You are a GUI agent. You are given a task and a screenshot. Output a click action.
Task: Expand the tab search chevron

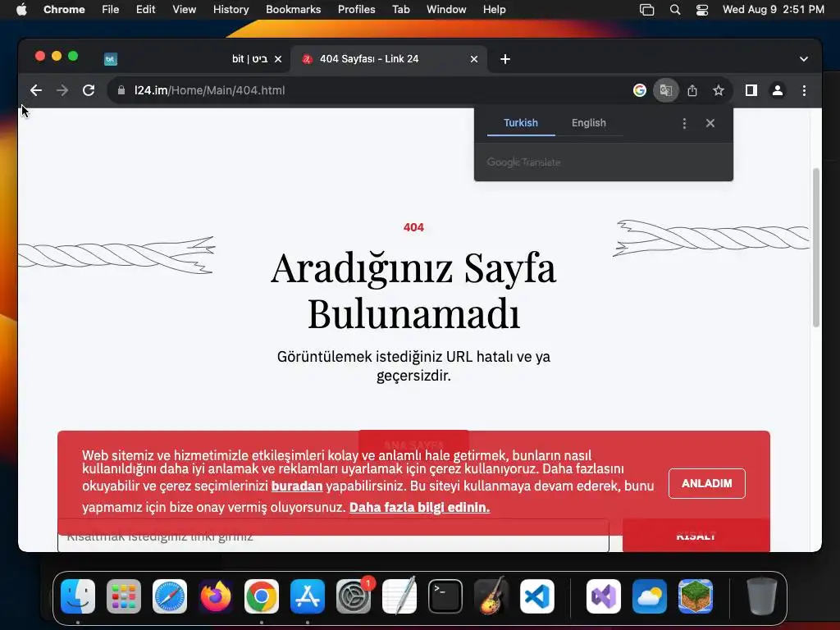tap(804, 59)
